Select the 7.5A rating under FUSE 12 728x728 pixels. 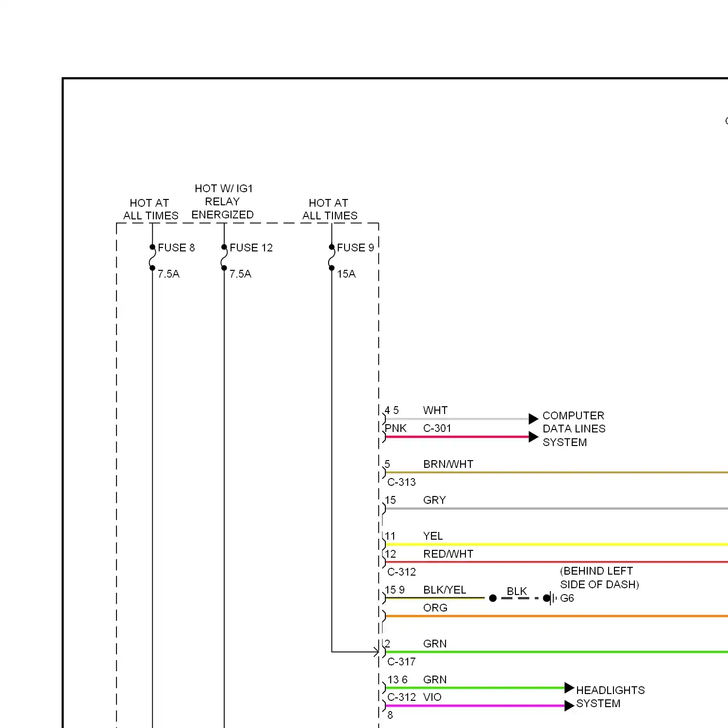click(240, 274)
